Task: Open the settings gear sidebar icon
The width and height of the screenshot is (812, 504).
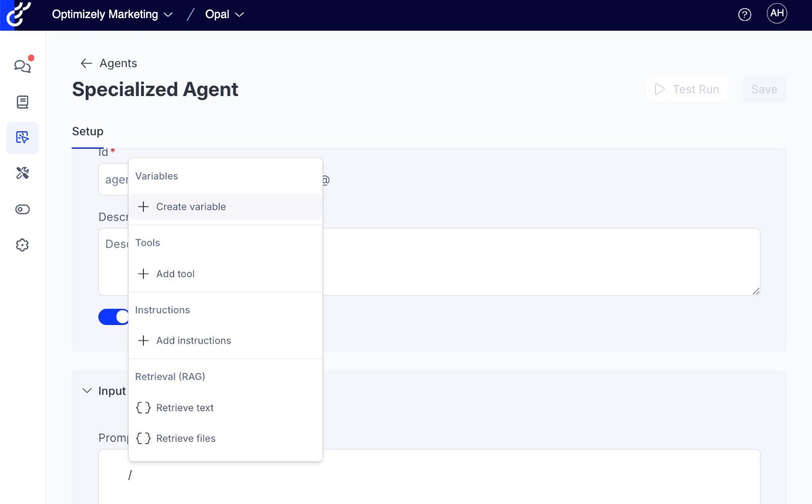Action: [23, 245]
